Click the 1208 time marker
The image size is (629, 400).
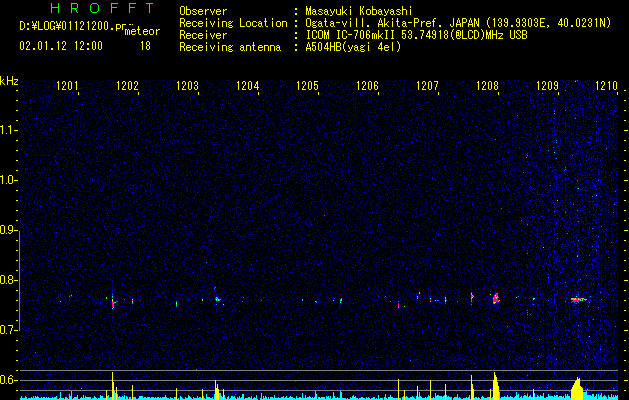(x=487, y=85)
